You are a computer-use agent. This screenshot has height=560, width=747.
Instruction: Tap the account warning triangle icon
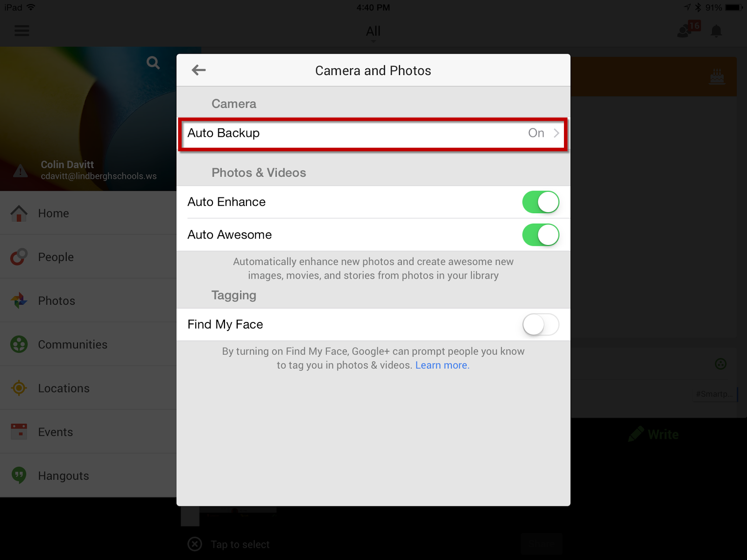point(21,171)
